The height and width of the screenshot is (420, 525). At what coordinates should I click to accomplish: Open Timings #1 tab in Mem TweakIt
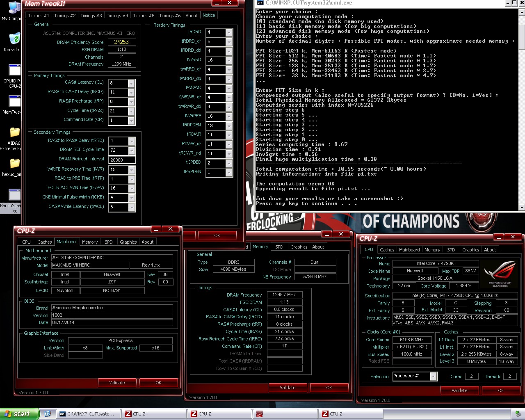pos(38,16)
